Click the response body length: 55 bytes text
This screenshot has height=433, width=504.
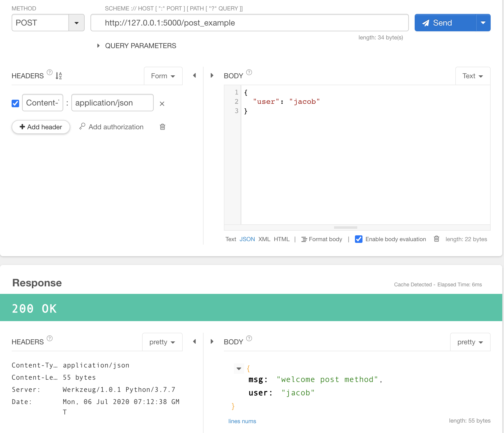470,421
